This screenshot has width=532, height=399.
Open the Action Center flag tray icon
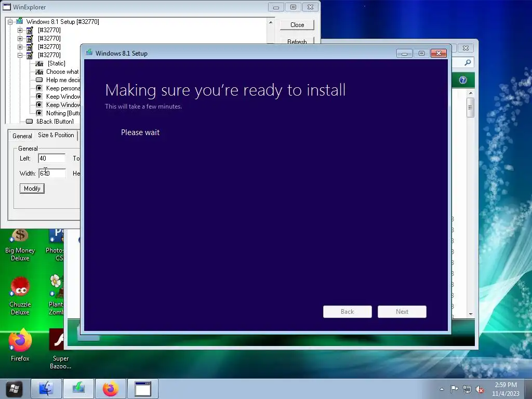click(x=454, y=389)
